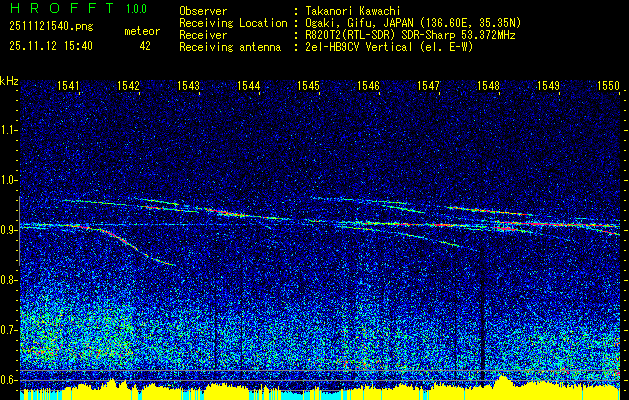Screen dimensions: 629x400
Task: Click the Receiver label
Action: click(x=203, y=35)
